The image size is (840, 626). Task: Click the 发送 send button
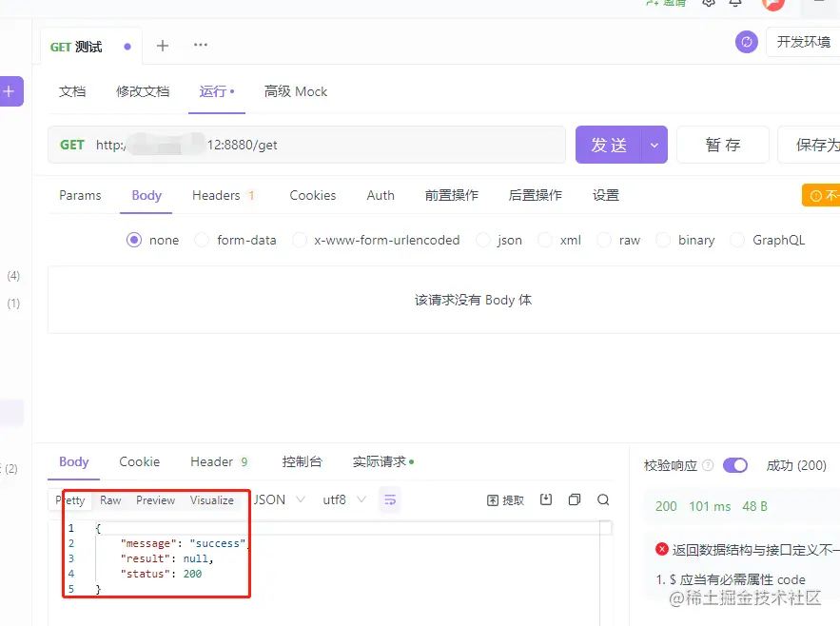coord(609,145)
